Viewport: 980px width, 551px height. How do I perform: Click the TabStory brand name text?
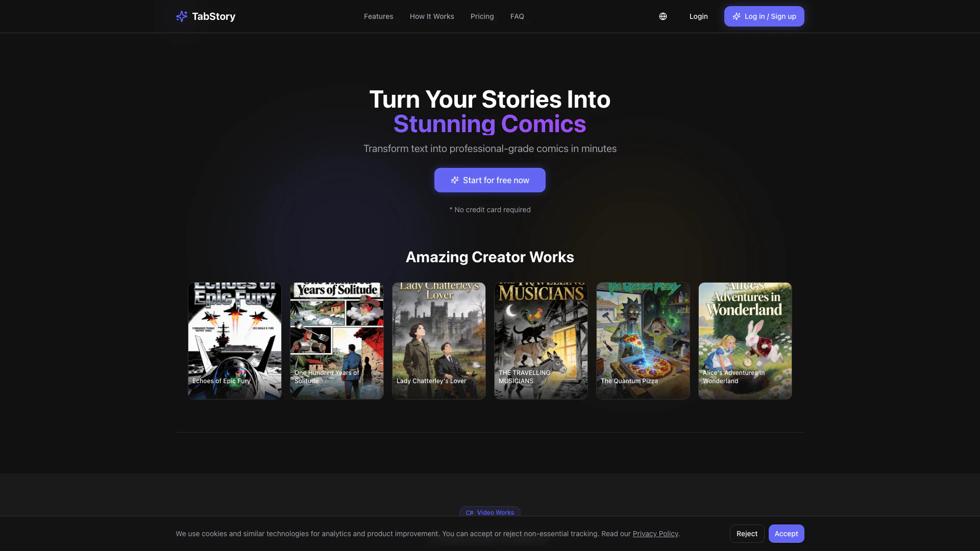(213, 16)
